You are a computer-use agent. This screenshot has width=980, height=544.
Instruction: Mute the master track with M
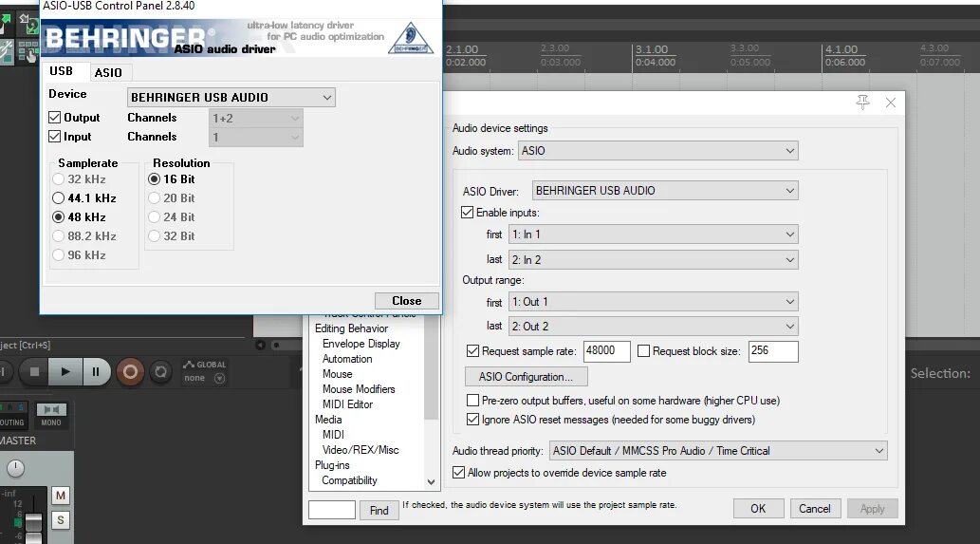click(x=60, y=496)
